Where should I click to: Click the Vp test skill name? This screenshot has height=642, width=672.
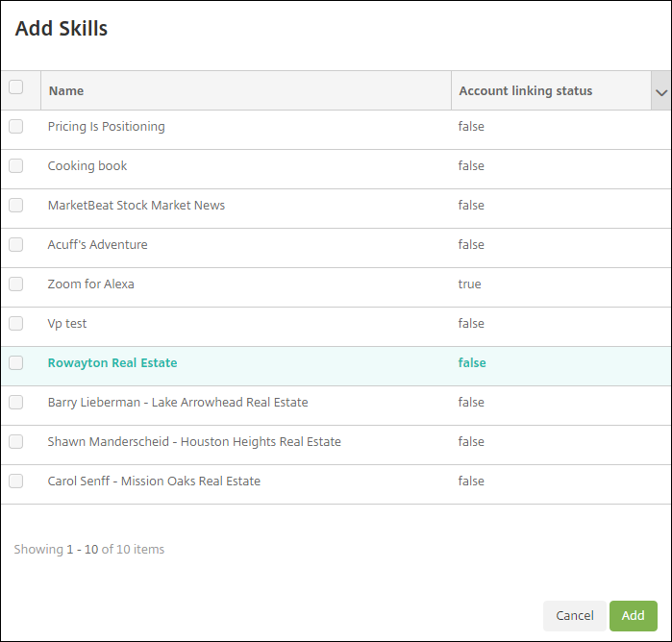point(67,324)
